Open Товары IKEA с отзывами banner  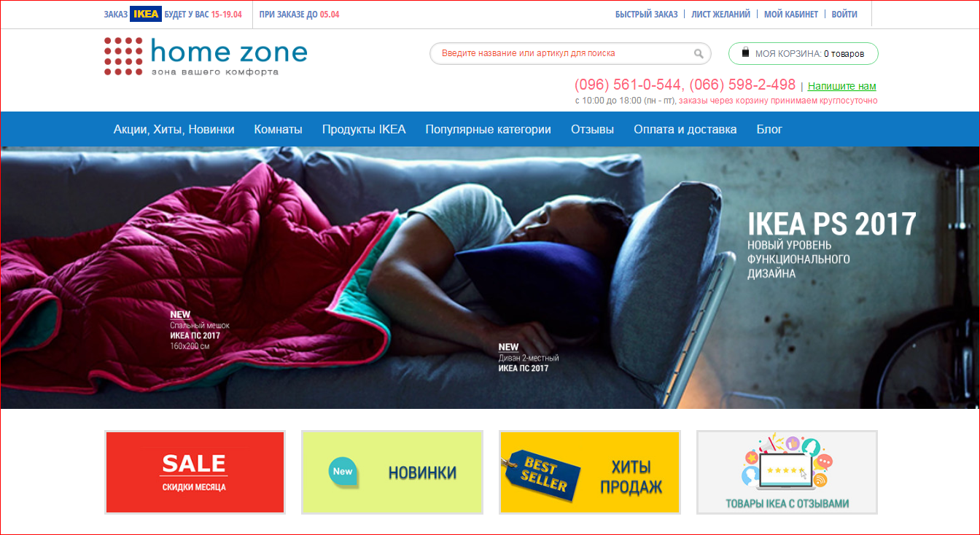(x=787, y=472)
